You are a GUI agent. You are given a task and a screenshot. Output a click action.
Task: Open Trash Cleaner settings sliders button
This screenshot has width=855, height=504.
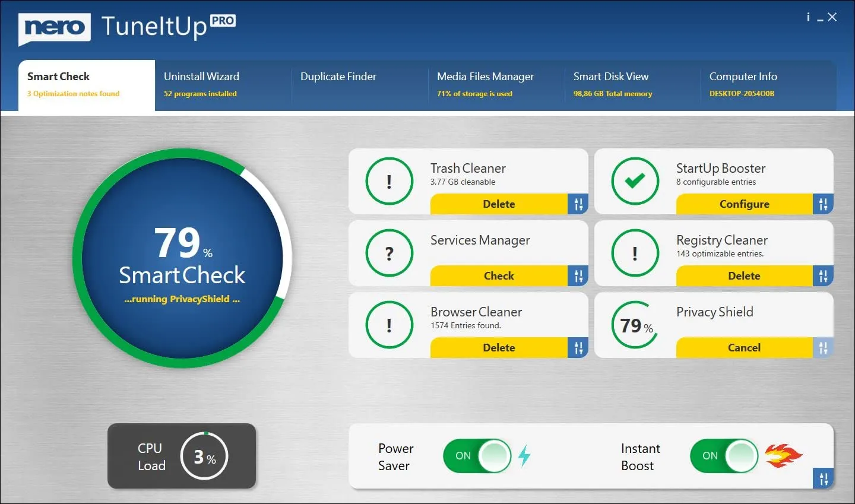(578, 204)
